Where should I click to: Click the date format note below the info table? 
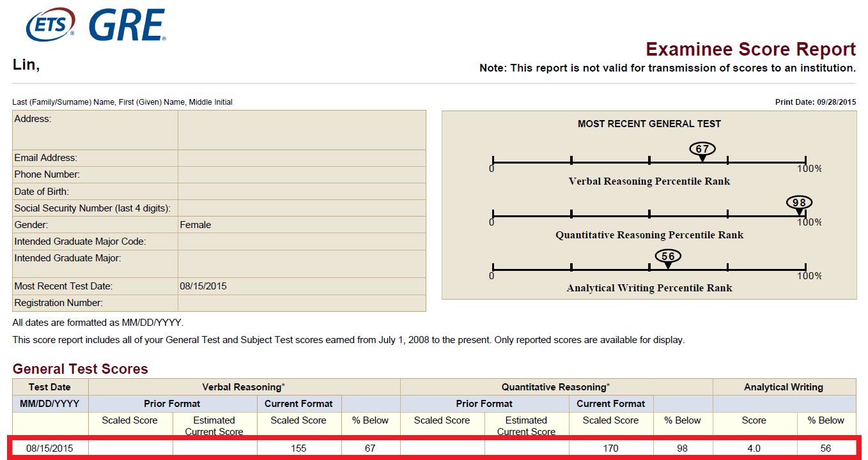click(98, 323)
